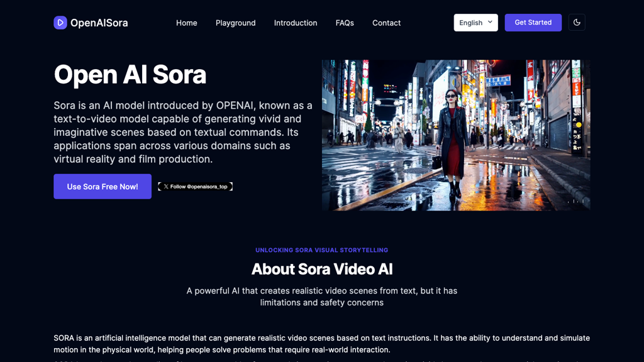Enable light theme using the moon toggle

(577, 22)
